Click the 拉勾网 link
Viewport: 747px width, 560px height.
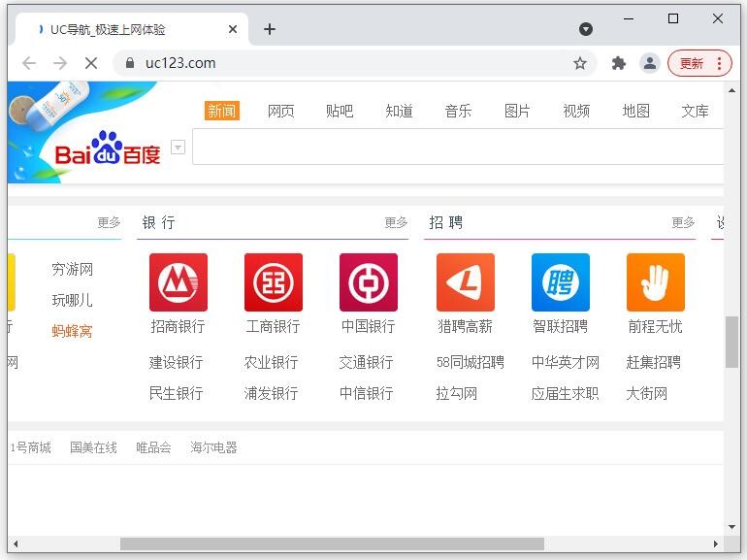coord(457,393)
